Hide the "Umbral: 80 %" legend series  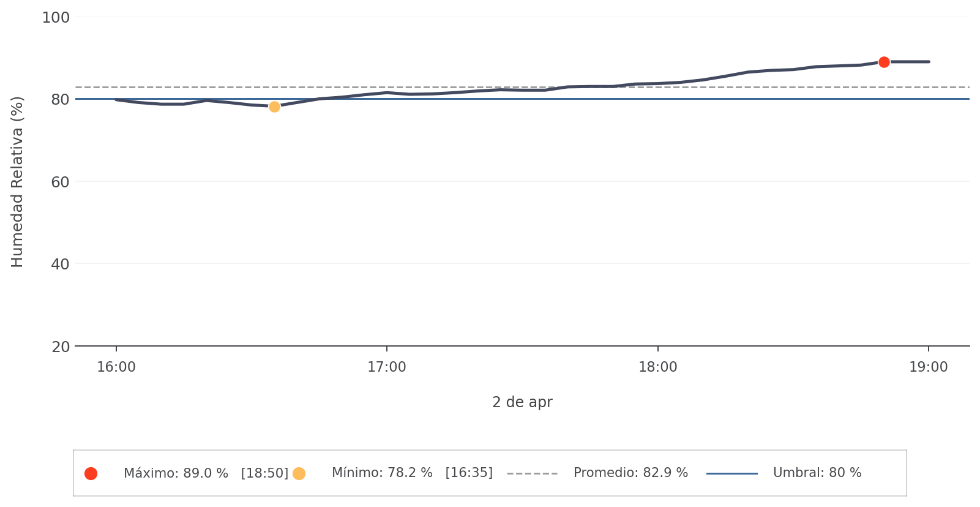point(817,473)
